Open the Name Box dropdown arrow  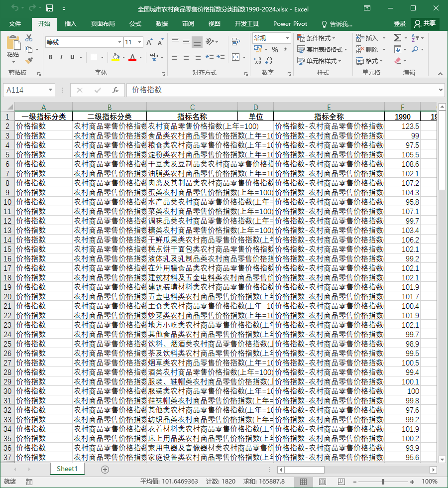coord(50,90)
